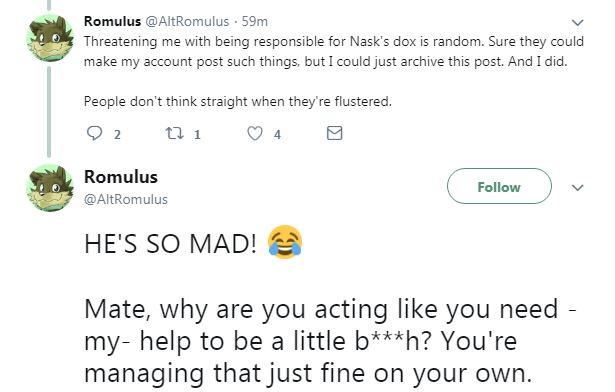Expand the chevron menu on the 59m tweet
This screenshot has width=615, height=392.
(577, 22)
